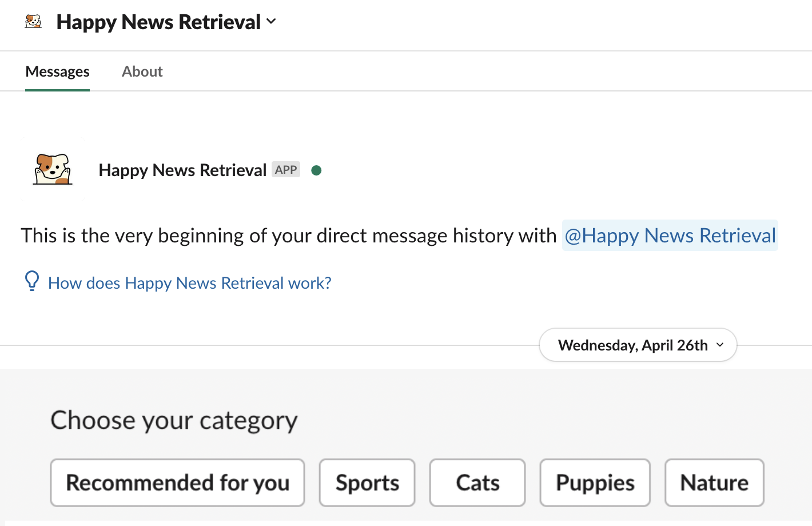Switch to the Messages tab

[57, 71]
